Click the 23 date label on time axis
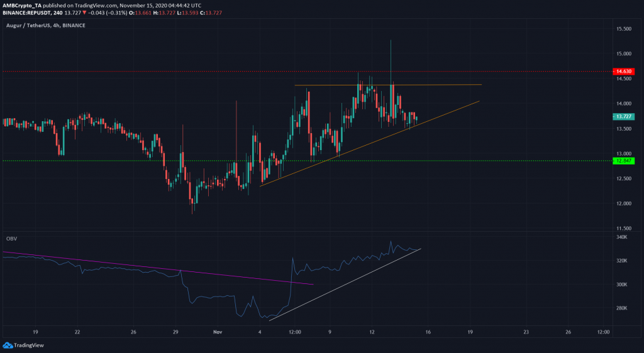Viewport: 644px width, 353px height. pos(526,331)
